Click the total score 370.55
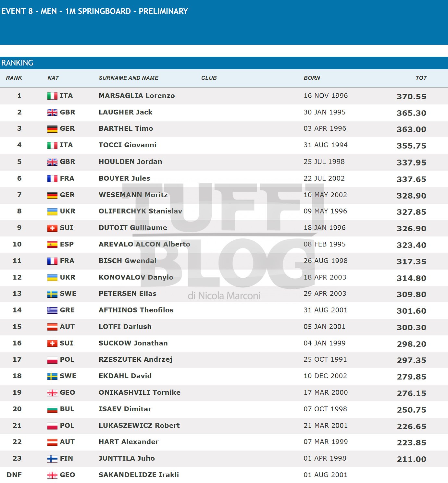Viewport: 448px width, 483px height. 411,96
